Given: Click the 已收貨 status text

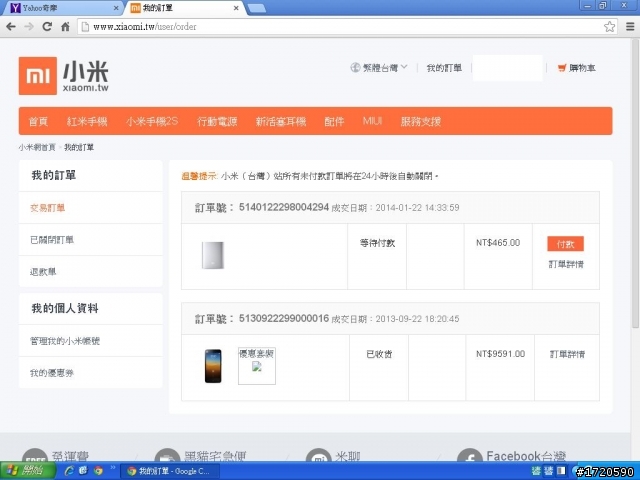Looking at the screenshot, I should [379, 354].
